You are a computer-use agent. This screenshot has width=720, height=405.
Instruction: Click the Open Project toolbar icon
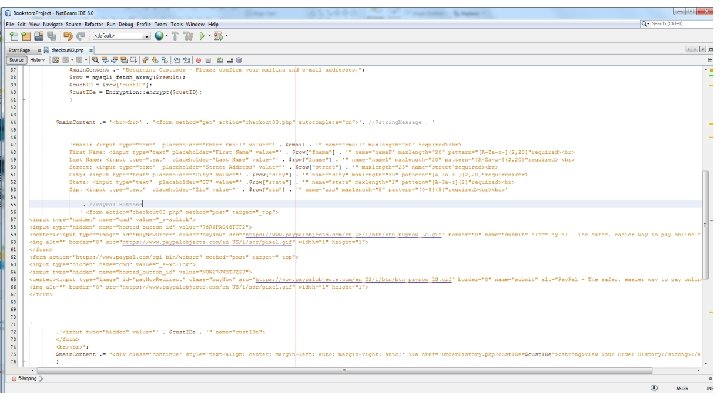pyautogui.click(x=39, y=36)
